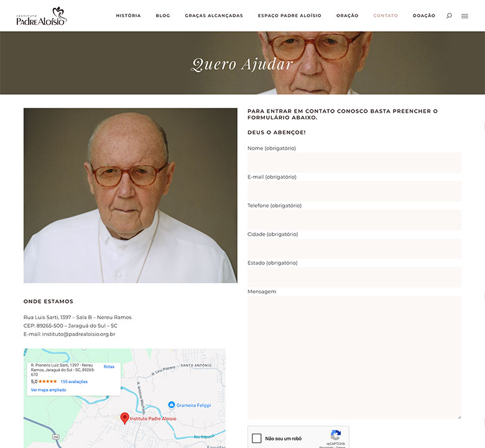Check the 'Não sou um robô' checkbox
The height and width of the screenshot is (448, 485).
256,438
